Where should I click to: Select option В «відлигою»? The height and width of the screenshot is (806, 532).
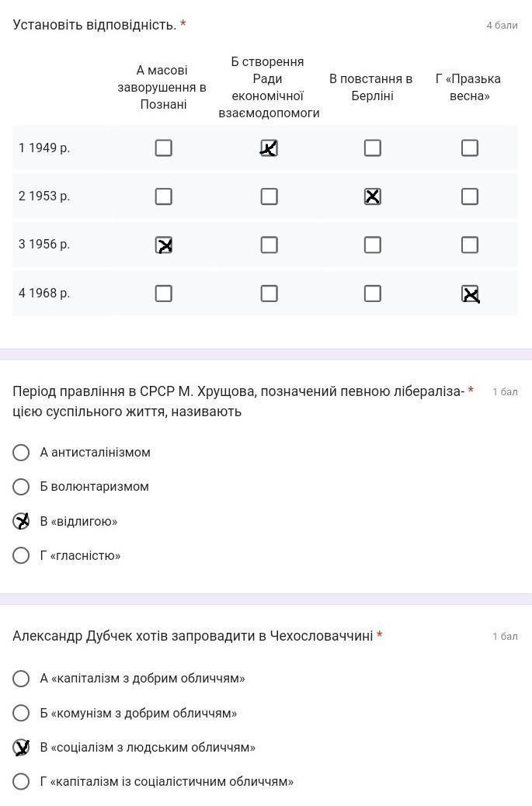coord(22,521)
